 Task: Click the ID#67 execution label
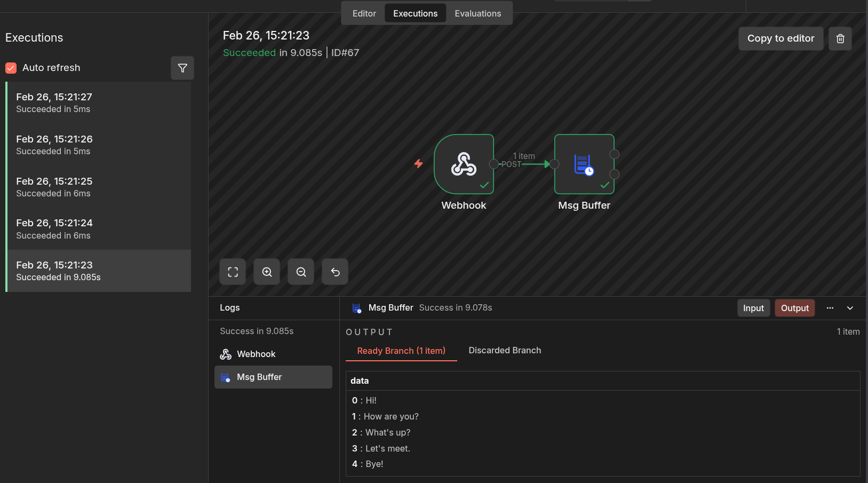[x=345, y=53]
